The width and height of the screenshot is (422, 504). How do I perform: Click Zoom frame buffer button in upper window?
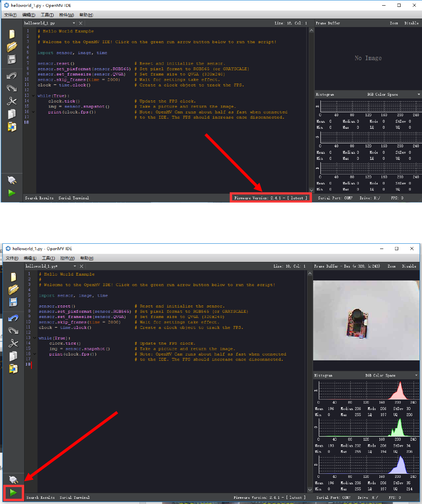[x=394, y=23]
